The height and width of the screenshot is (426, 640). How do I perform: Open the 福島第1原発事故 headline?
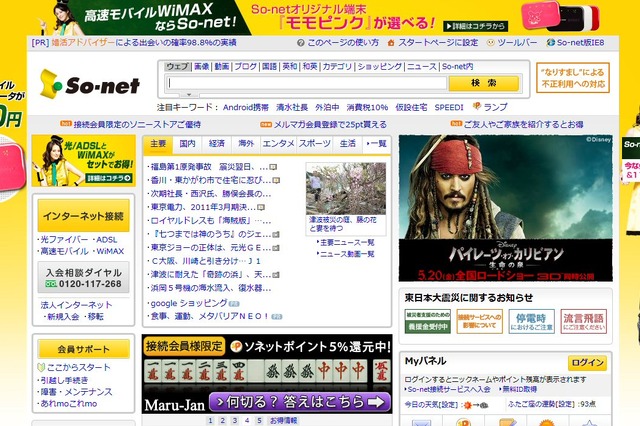click(x=209, y=167)
